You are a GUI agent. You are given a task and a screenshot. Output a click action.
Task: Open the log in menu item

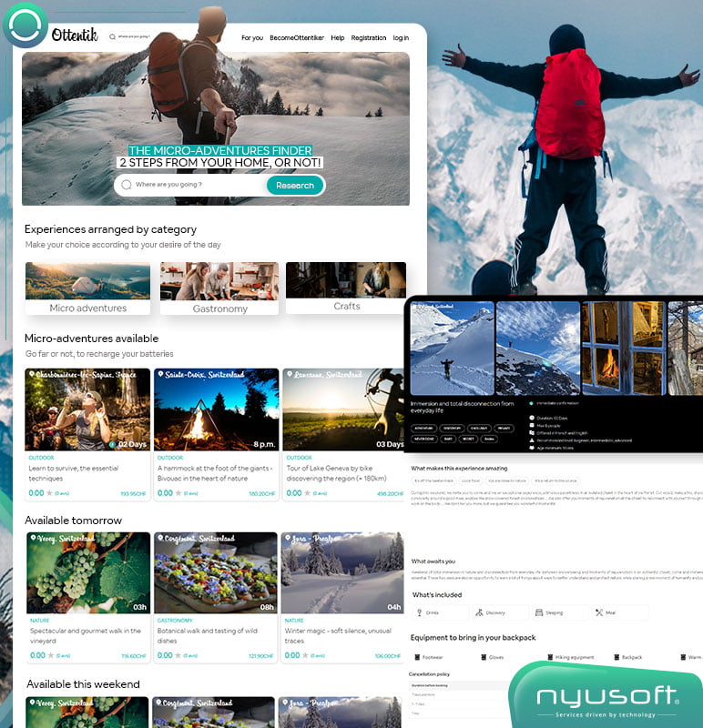click(401, 37)
